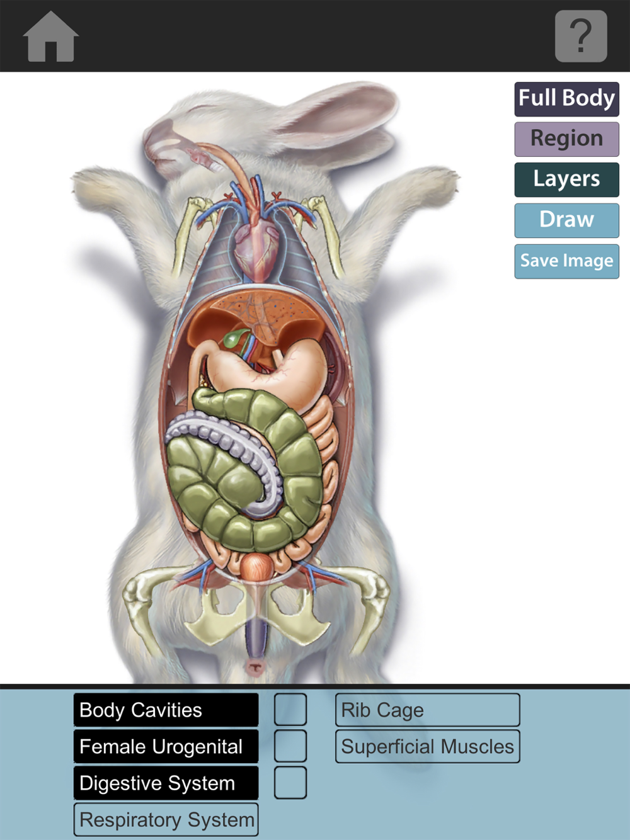Go to the home screen icon
This screenshot has height=840, width=630.
point(51,37)
